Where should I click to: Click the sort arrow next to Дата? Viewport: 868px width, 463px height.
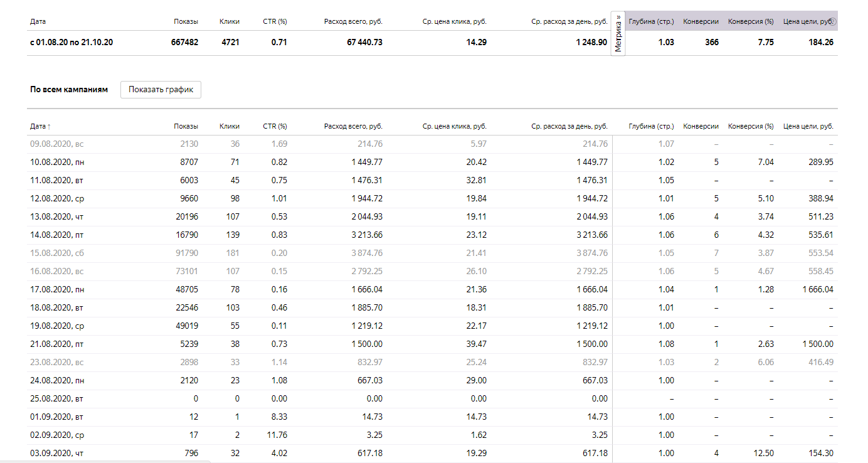[49, 127]
